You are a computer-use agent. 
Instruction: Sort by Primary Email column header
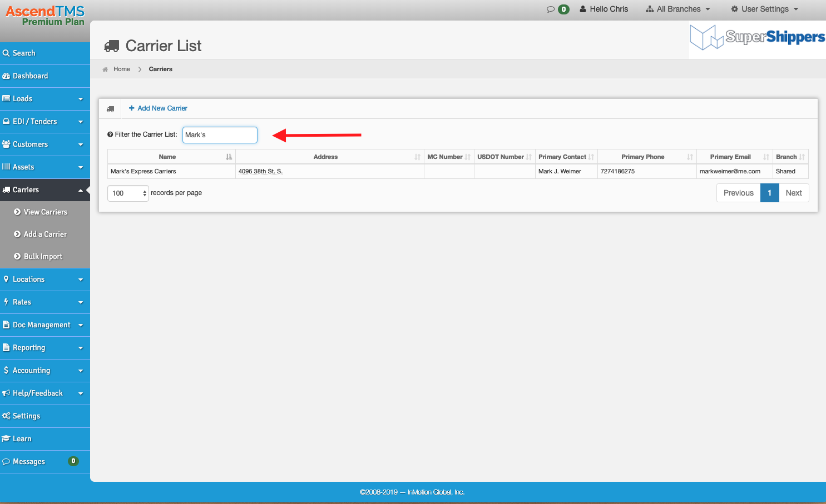tap(735, 157)
